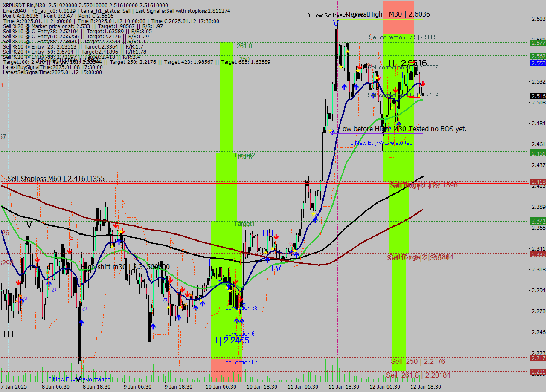
Task: Click the '9 Jan 18:30' time axis label
Action: pos(178,387)
